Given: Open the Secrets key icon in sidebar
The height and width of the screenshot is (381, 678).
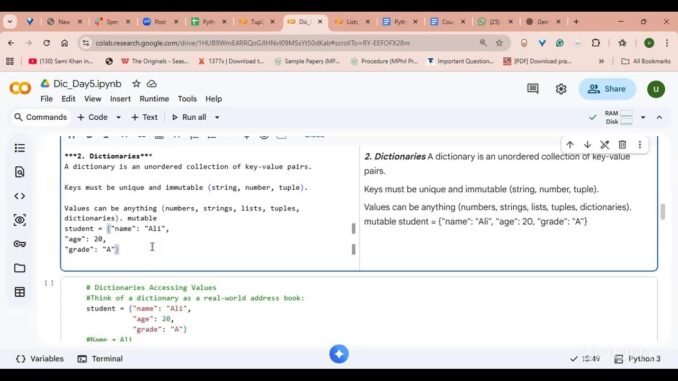Looking at the screenshot, I should pos(19,244).
